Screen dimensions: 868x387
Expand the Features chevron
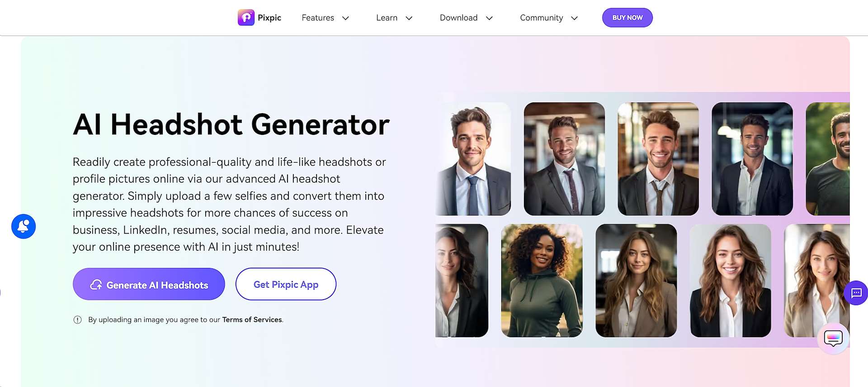(346, 18)
